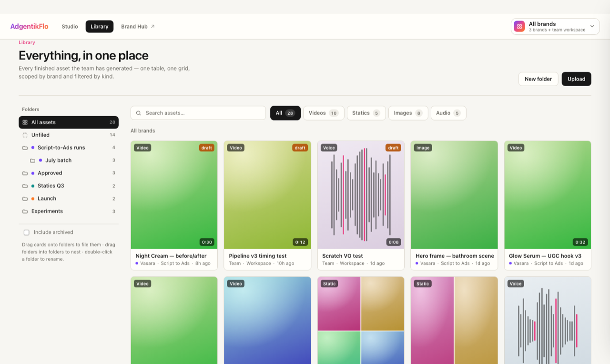Screen dimensions: 610x364
Task: Open the Experiments folder
Action: tap(69, 211)
